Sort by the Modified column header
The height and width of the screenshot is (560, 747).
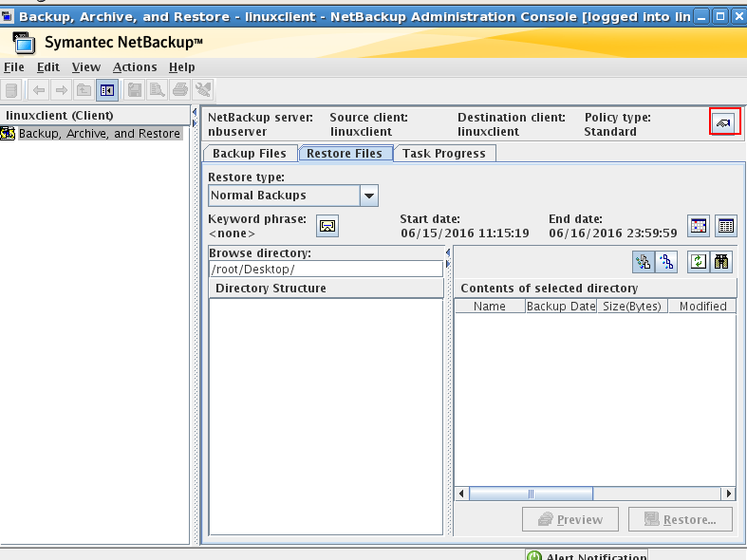pyautogui.click(x=702, y=307)
